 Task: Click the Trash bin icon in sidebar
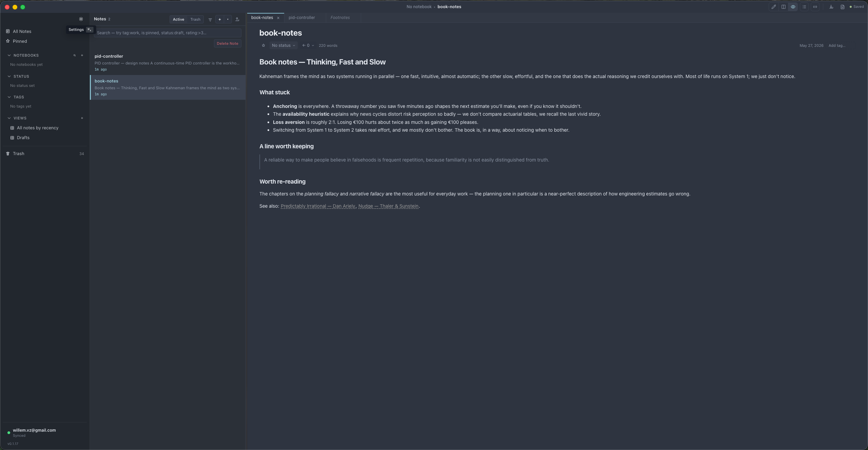tap(8, 154)
